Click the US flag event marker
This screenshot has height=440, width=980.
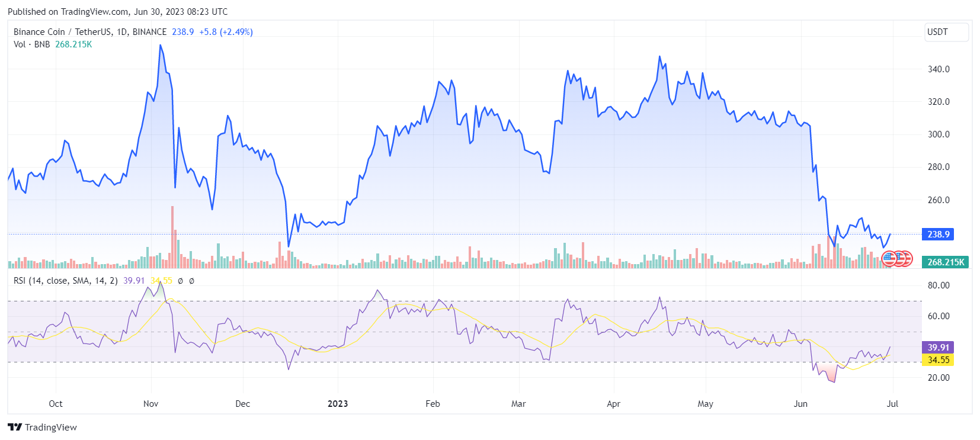click(889, 259)
